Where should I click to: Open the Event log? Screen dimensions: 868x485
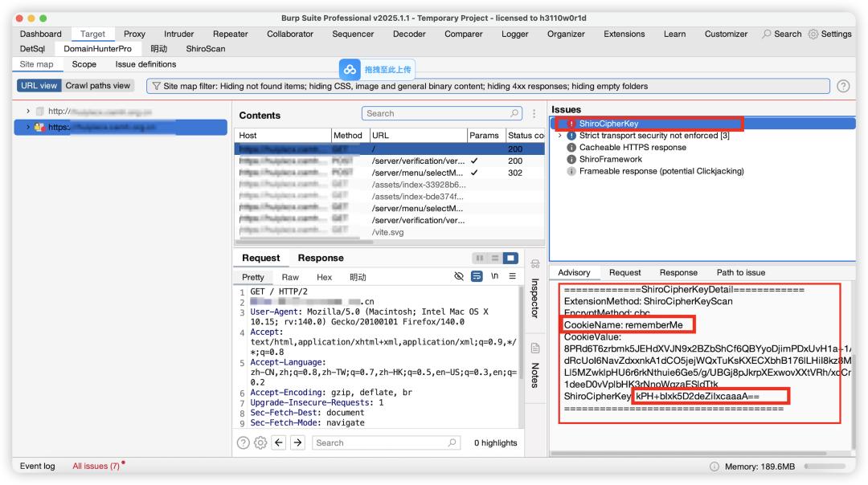coord(38,467)
